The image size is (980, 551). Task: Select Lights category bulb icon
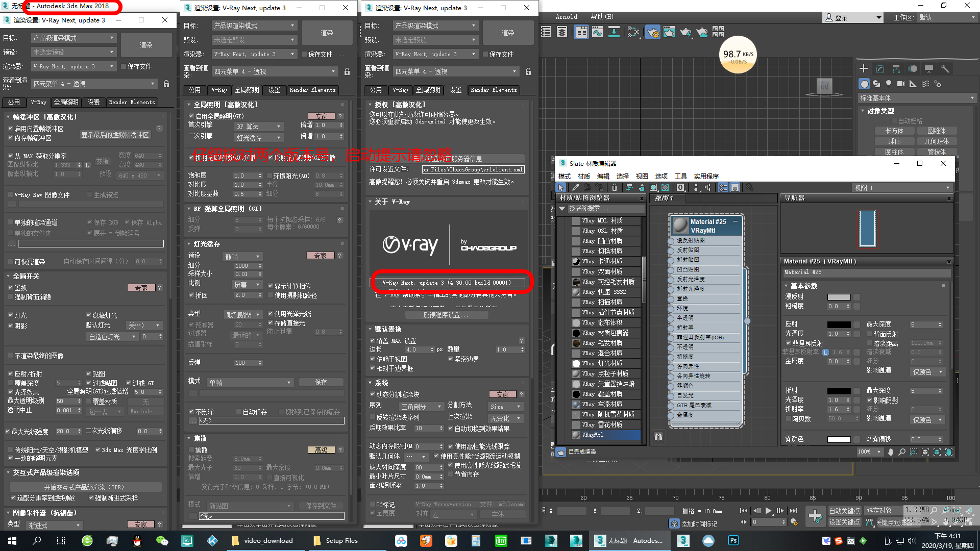[889, 84]
